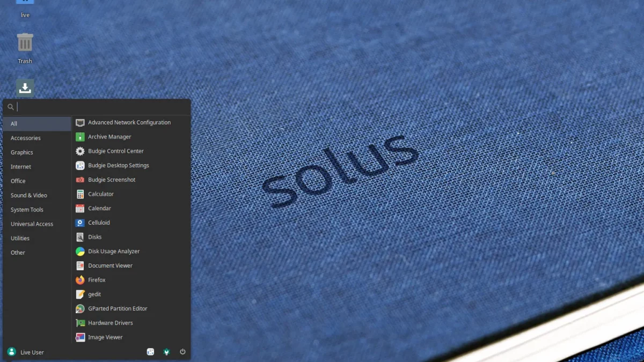The image size is (644, 362).
Task: Open Budgie Control Center footer shortcut icon
Action: click(166, 352)
